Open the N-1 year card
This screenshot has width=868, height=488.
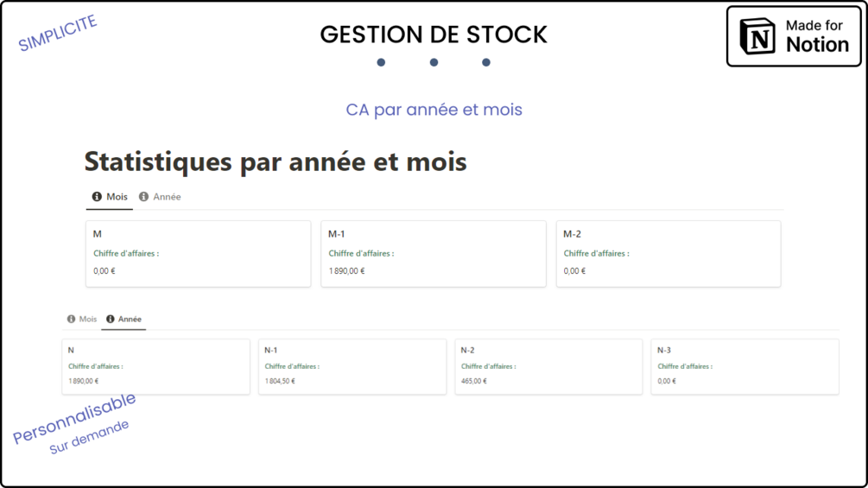352,366
